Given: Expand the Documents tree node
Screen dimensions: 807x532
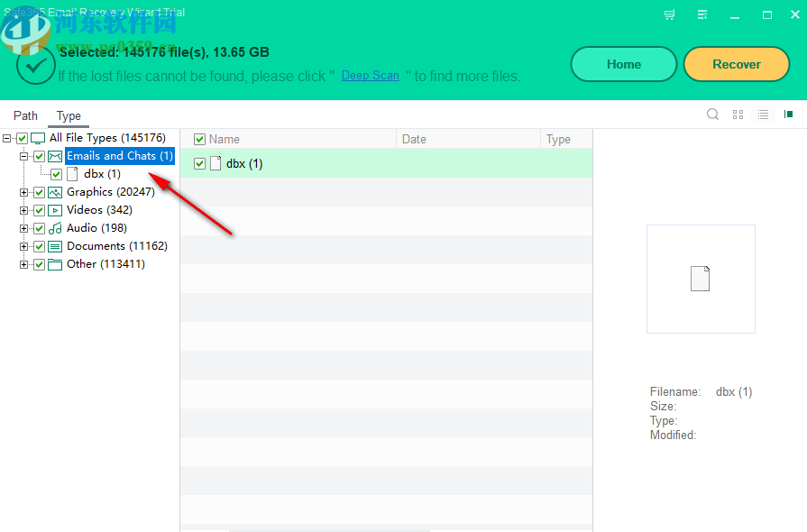Looking at the screenshot, I should coord(23,245).
